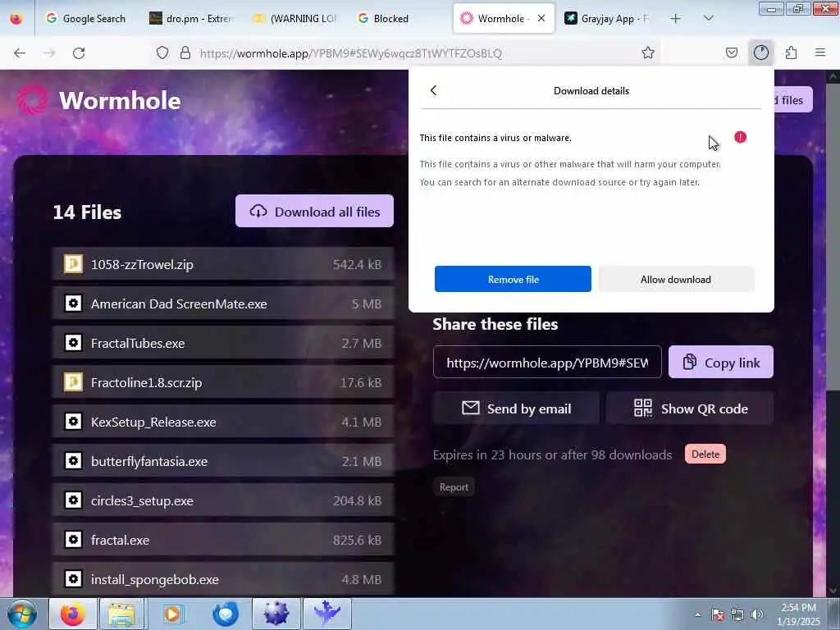Image resolution: width=840 pixels, height=630 pixels.
Task: Switch to the dro.pm tab
Action: 192,19
